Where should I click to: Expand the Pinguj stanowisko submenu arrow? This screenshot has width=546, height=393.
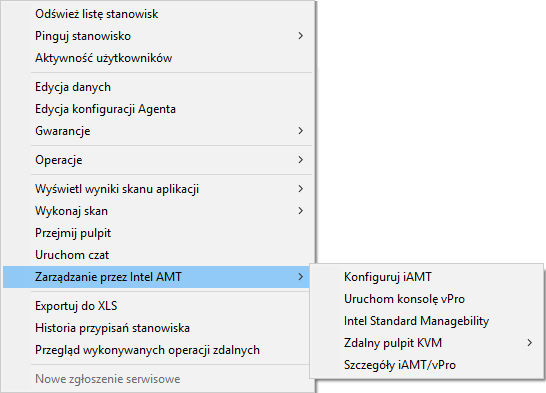pyautogui.click(x=301, y=36)
